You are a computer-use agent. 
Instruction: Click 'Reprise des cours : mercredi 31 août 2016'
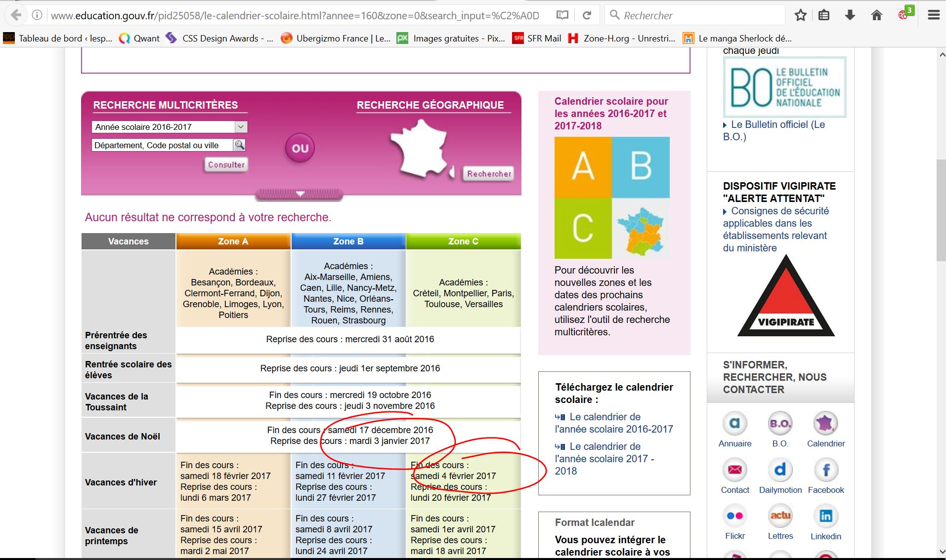(x=350, y=339)
